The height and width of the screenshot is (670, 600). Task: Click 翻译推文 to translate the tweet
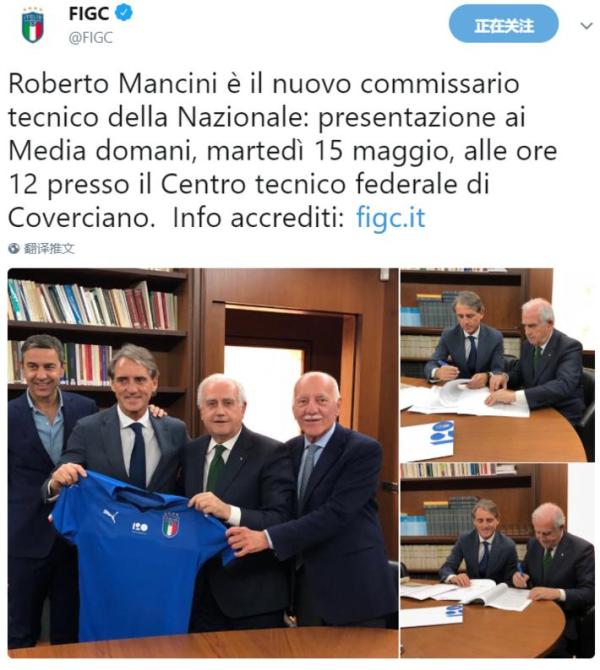49,248
